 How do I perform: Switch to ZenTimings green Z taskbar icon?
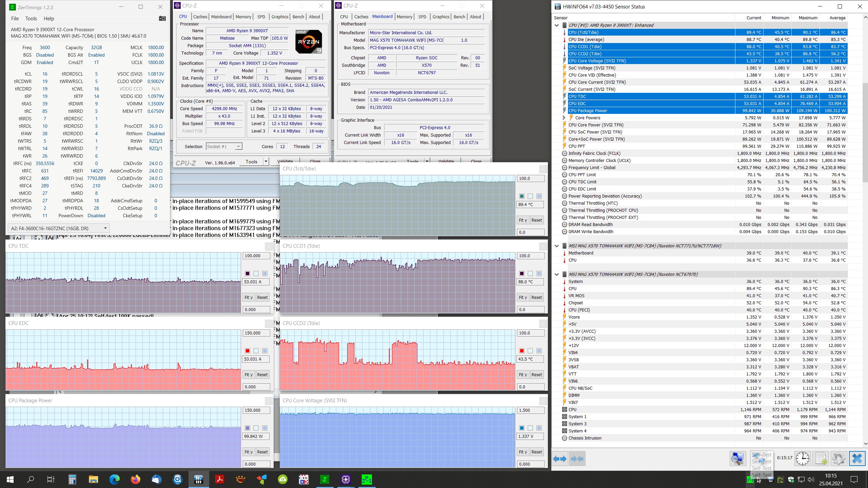click(x=324, y=480)
